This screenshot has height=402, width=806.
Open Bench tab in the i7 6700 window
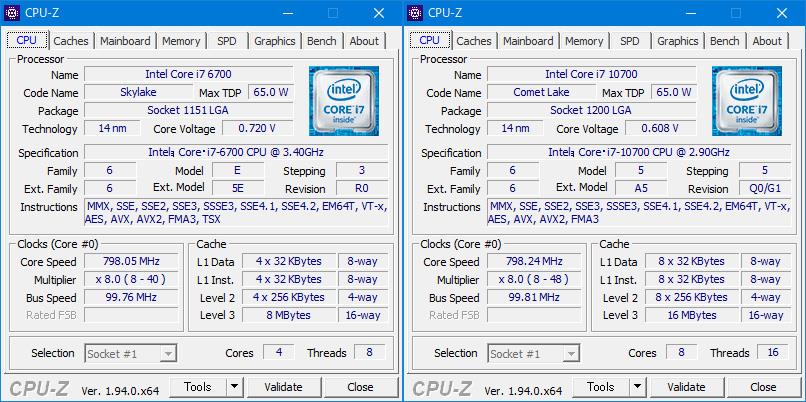pos(321,41)
